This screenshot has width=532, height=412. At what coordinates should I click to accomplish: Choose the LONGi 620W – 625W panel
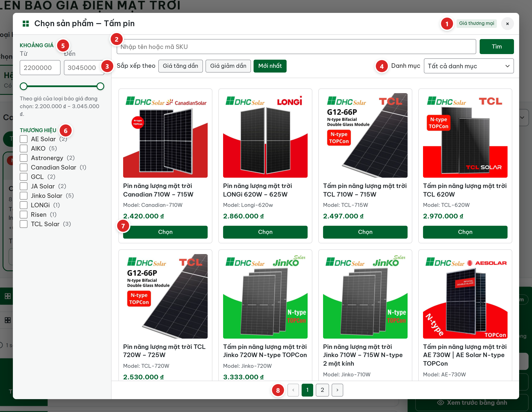(265, 232)
